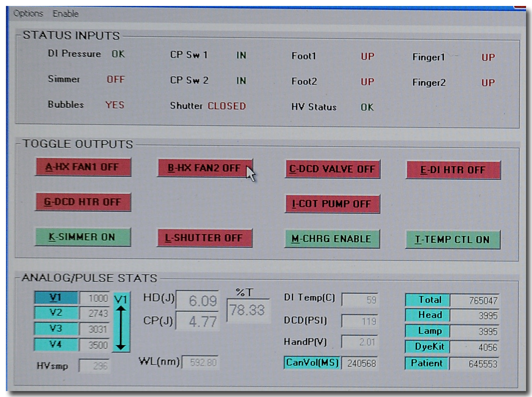This screenshot has height=397, width=532.
Task: Click the HandP(V) value field
Action: coord(360,342)
